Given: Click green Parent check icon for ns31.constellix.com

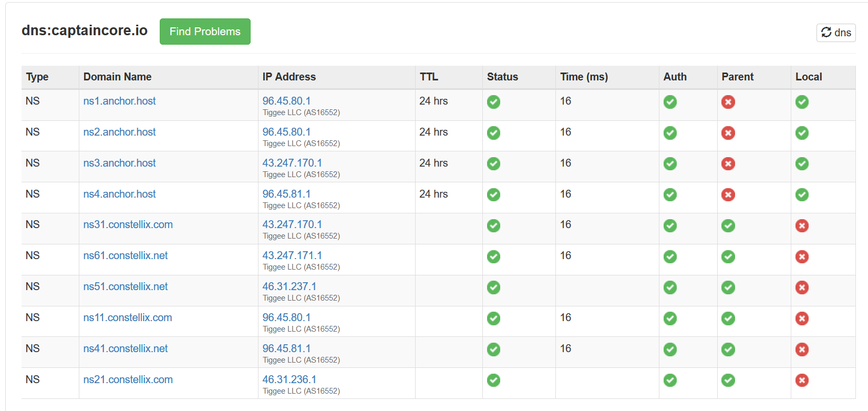Looking at the screenshot, I should pyautogui.click(x=728, y=226).
